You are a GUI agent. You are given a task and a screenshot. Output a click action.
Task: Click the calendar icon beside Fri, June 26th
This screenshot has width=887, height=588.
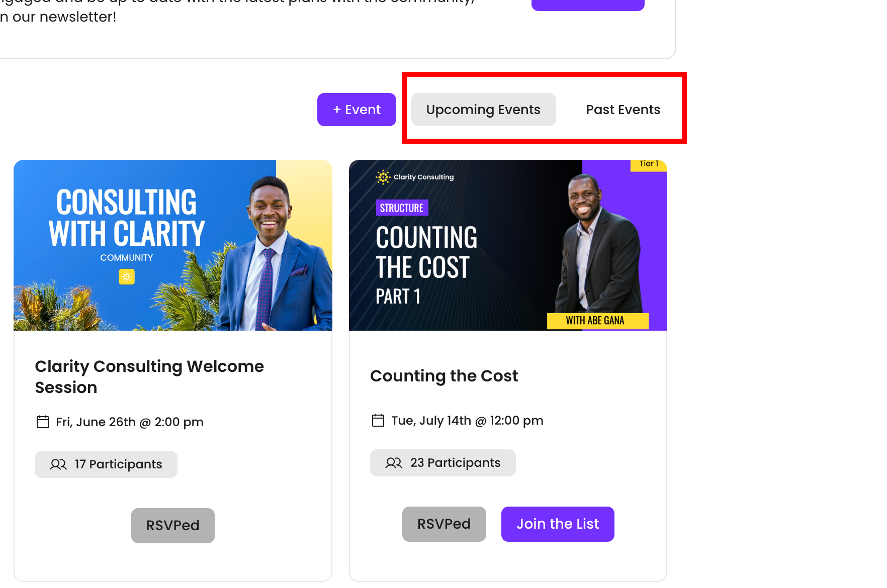pyautogui.click(x=43, y=422)
